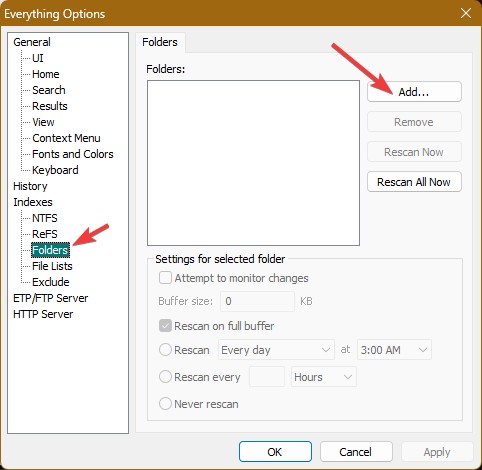This screenshot has height=470, width=482.
Task: Open Results options page
Action: tap(50, 106)
